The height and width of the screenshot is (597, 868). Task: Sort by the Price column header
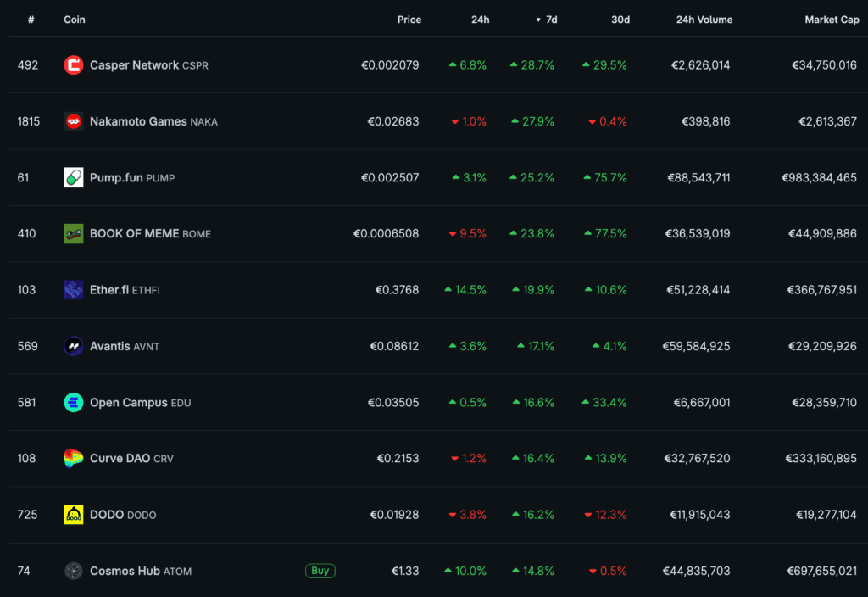click(x=409, y=20)
